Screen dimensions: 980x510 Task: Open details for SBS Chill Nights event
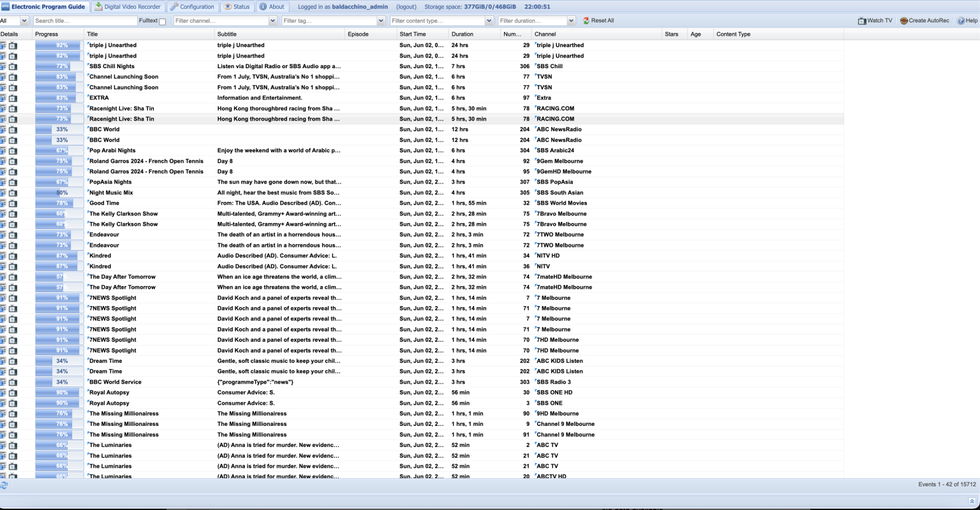(3, 66)
